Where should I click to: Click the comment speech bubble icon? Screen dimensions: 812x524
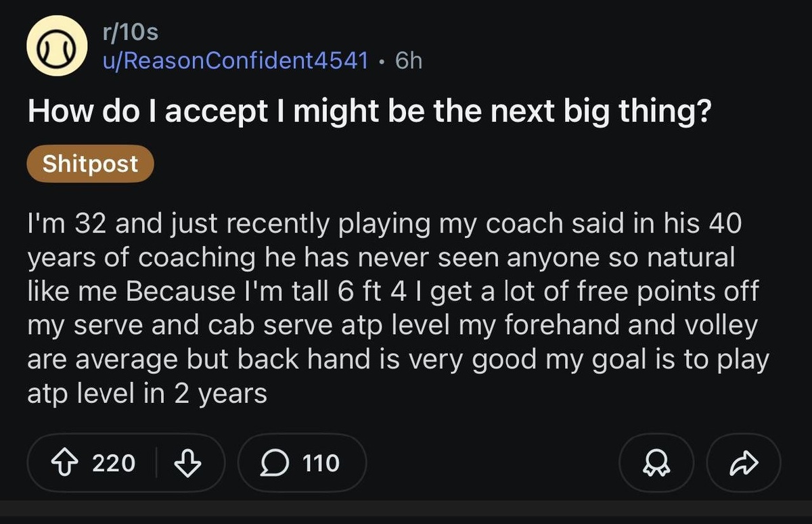click(272, 463)
